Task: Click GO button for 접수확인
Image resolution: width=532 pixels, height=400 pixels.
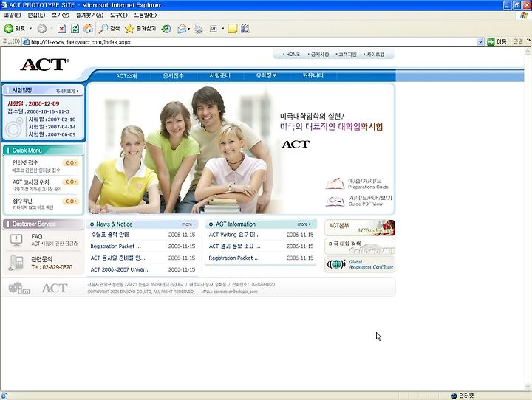Action: pyautogui.click(x=71, y=201)
